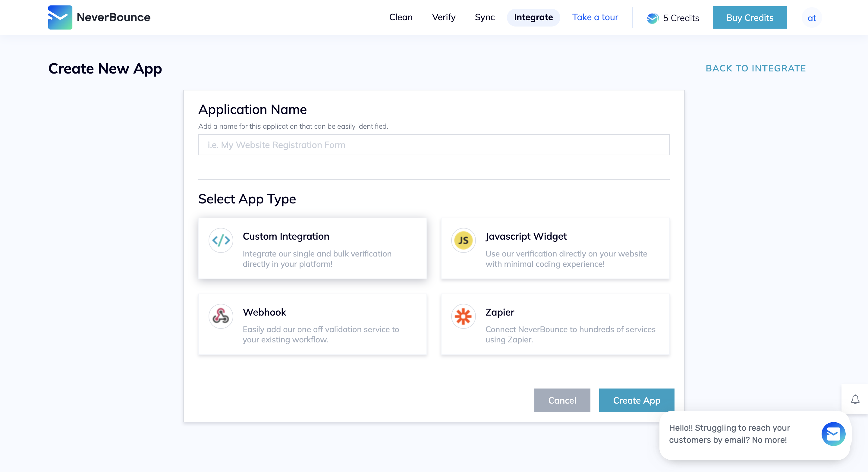Click 'Easily add our one off validation' description
Viewport: 868px width, 472px height.
320,334
